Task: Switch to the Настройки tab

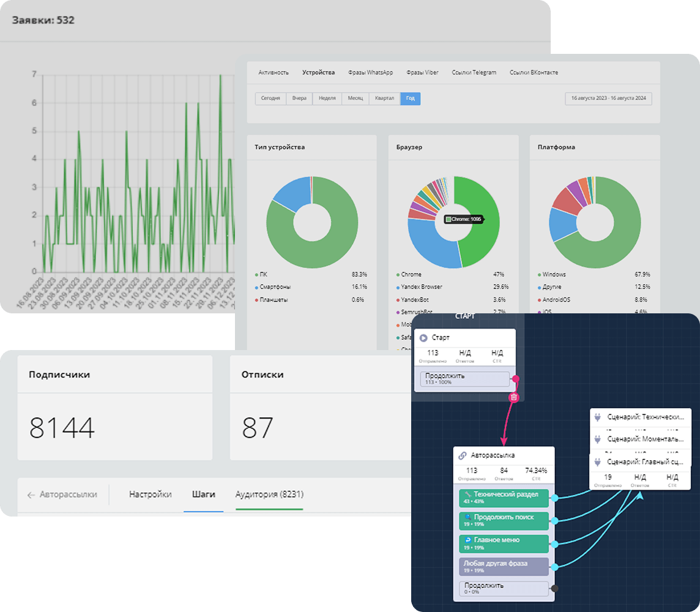Action: pos(150,494)
